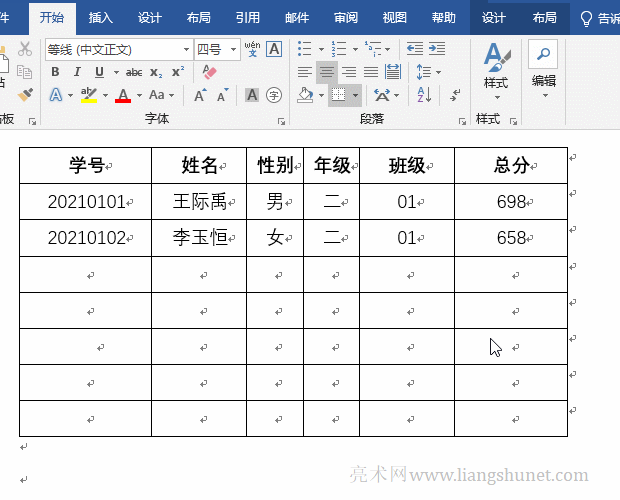The image size is (620, 500).
Task: Click the cell containing 王际禹
Action: pyautogui.click(x=199, y=202)
